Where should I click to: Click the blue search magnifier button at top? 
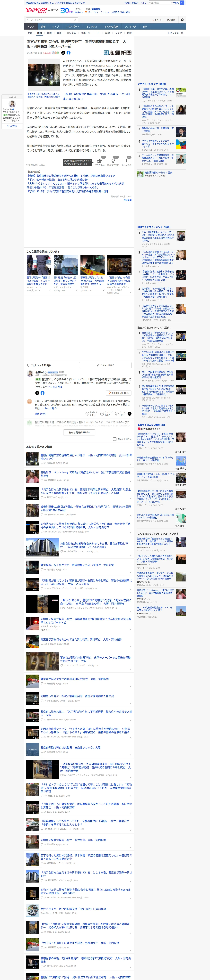(182, 3)
